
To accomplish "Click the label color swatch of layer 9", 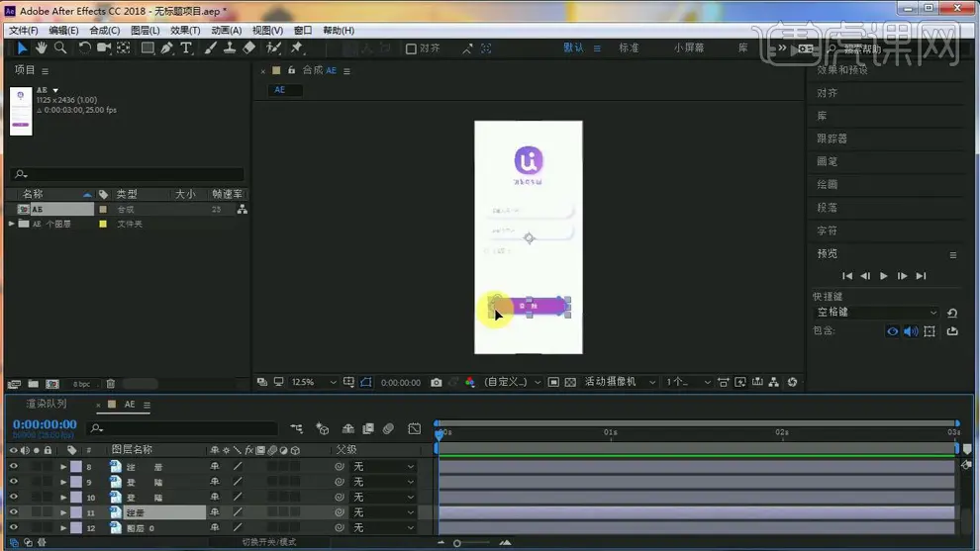I will click(x=76, y=482).
